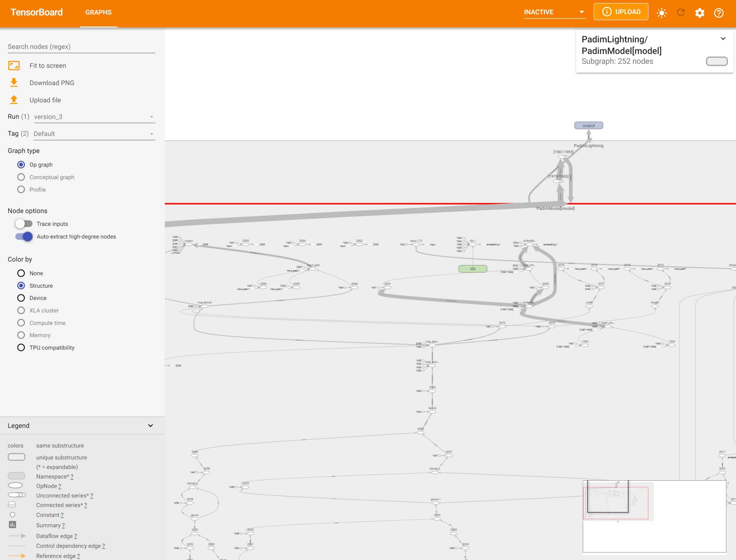Select the kernel op node
The width and height of the screenshot is (736, 560).
(x=432, y=412)
